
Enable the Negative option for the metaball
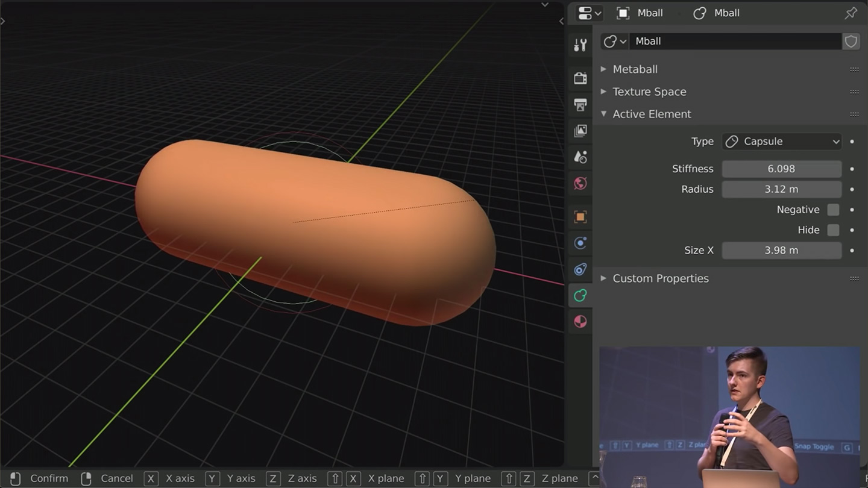click(833, 209)
